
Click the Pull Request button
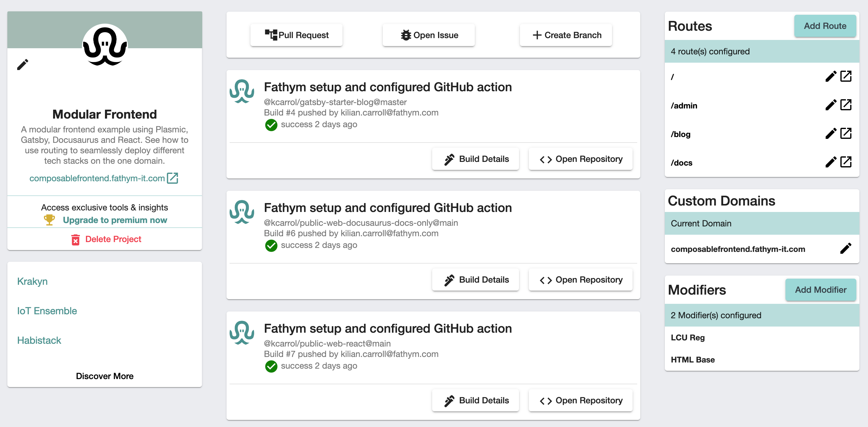296,35
